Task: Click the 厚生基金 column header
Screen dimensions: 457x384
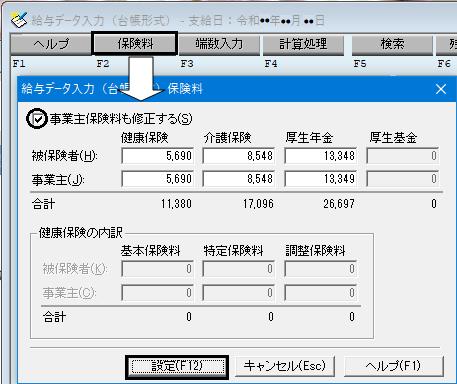Action: point(393,138)
